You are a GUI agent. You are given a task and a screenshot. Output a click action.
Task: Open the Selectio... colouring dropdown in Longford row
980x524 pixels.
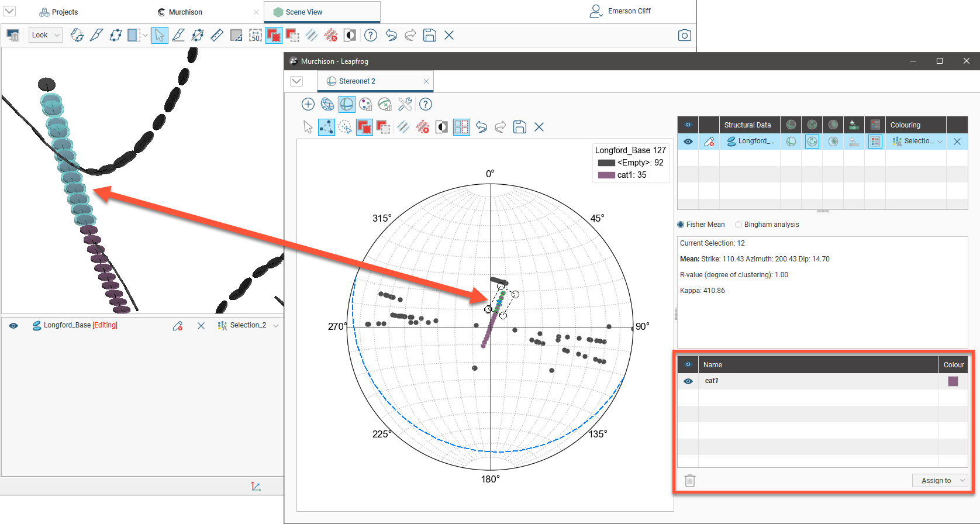(940, 142)
